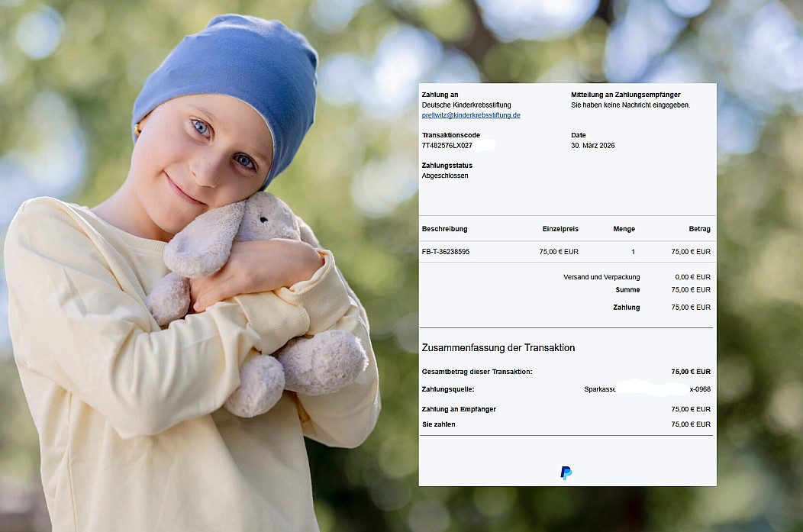The width and height of the screenshot is (803, 532).
Task: Click the Gesamtbetrag dieser Transaktion label
Action: [476, 372]
